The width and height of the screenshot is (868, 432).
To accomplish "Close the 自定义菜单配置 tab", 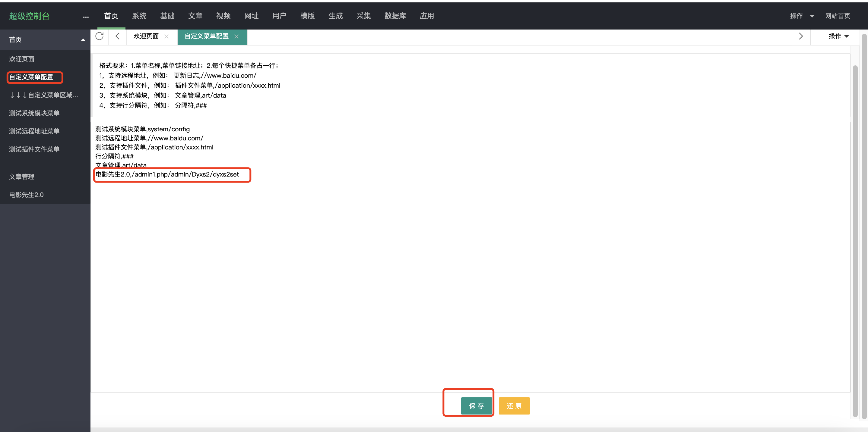I will point(236,37).
